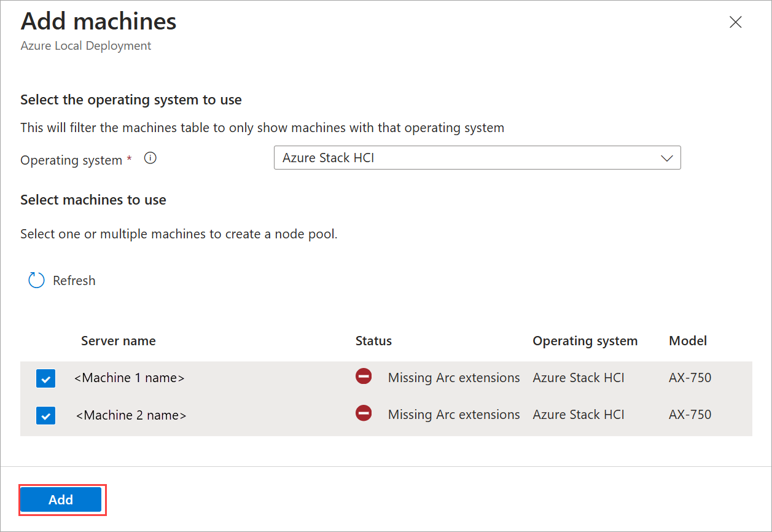Close the Add machines panel

point(735,23)
